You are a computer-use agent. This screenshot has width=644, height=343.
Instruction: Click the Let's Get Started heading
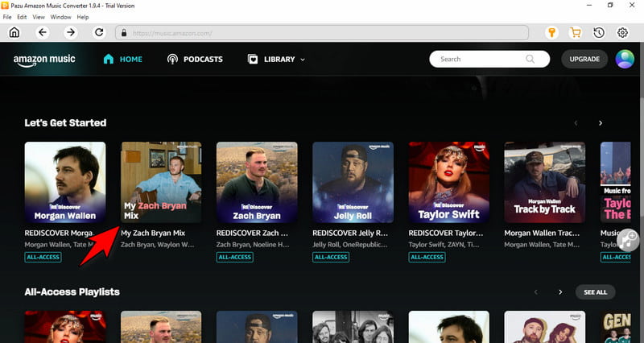point(65,123)
